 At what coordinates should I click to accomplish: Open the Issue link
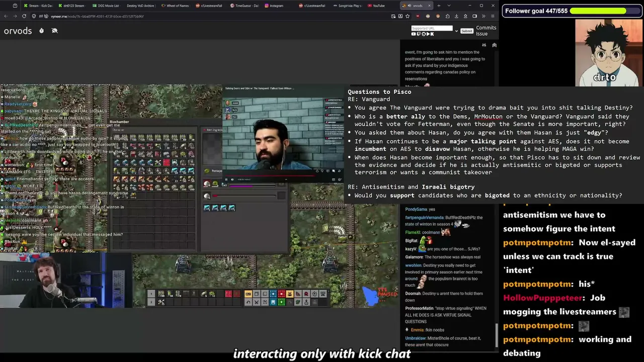pyautogui.click(x=481, y=34)
